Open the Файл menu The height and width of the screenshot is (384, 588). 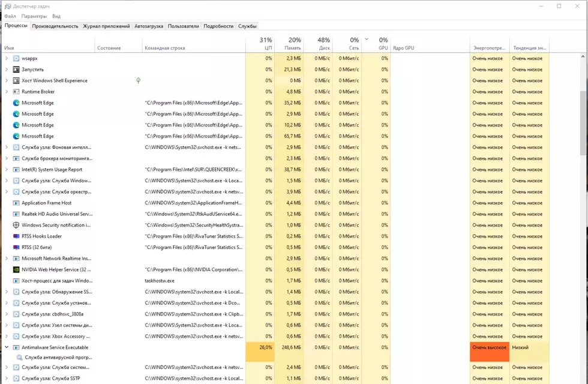(10, 16)
